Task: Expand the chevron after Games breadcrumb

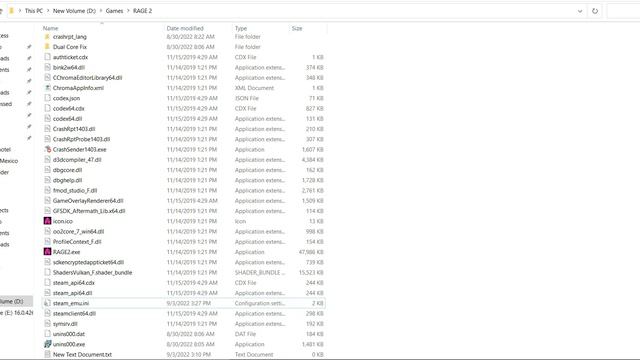Action: click(x=128, y=11)
